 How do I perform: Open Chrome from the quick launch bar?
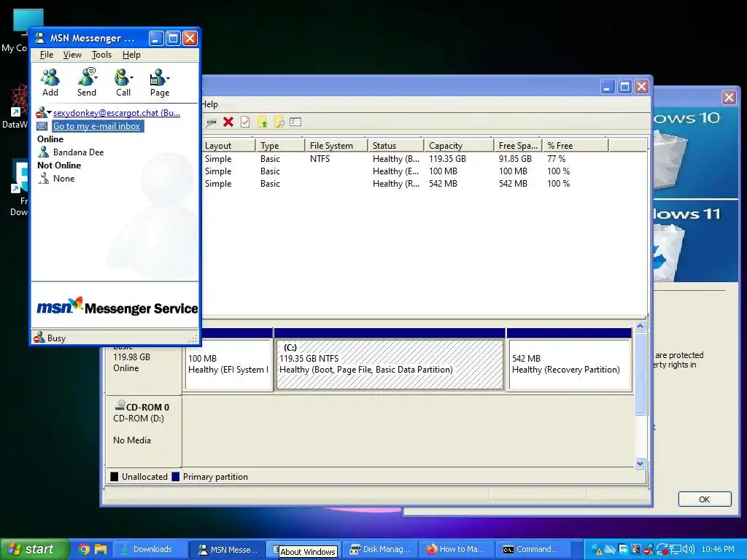tap(84, 550)
